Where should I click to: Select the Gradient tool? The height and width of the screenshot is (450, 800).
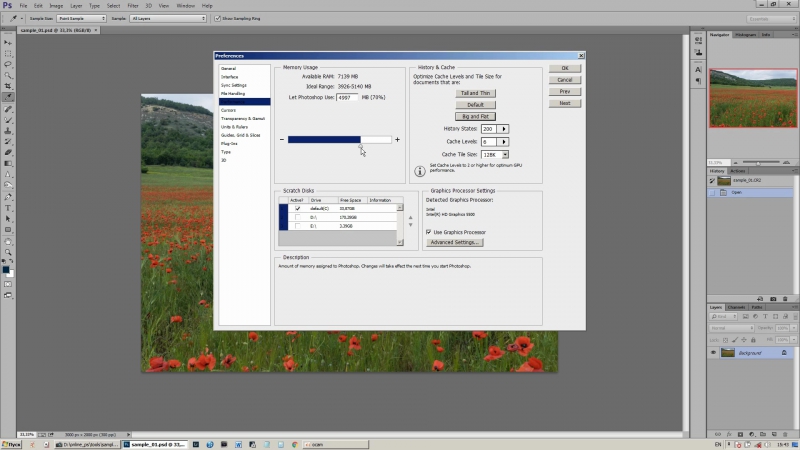point(8,164)
